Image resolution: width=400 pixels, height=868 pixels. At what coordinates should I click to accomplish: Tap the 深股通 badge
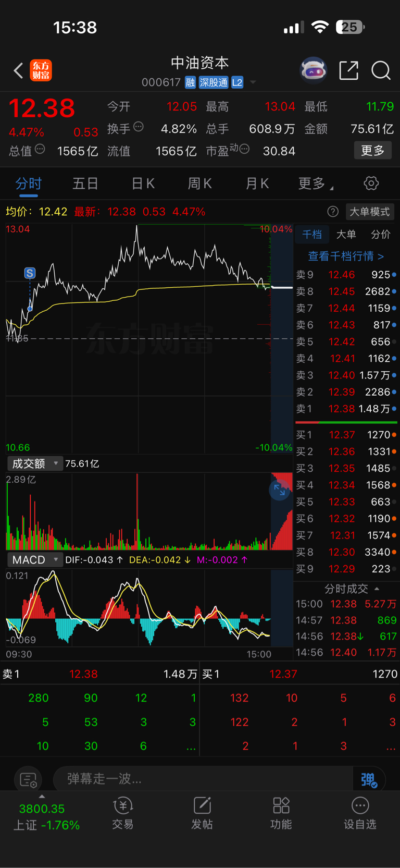click(x=214, y=82)
